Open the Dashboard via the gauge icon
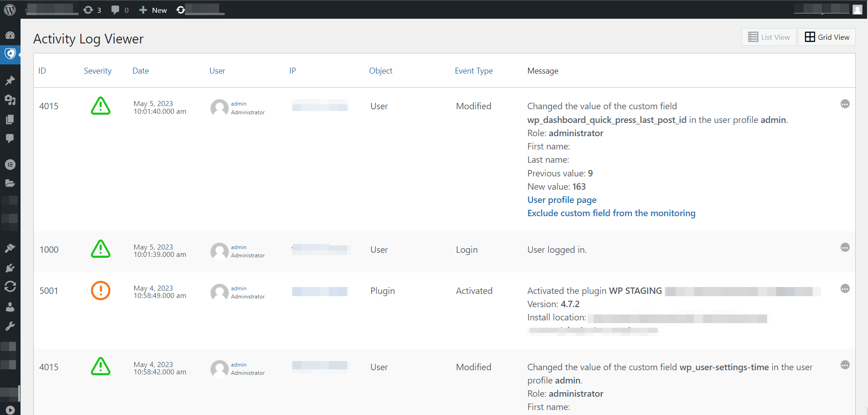 point(10,35)
